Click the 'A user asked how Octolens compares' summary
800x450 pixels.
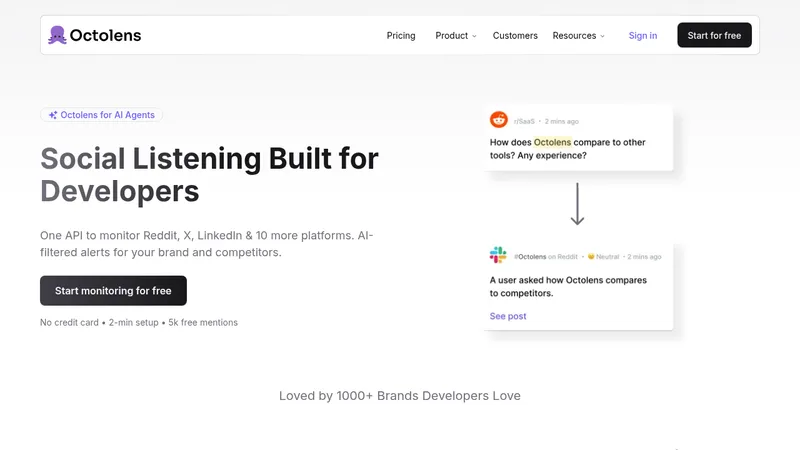pyautogui.click(x=568, y=287)
